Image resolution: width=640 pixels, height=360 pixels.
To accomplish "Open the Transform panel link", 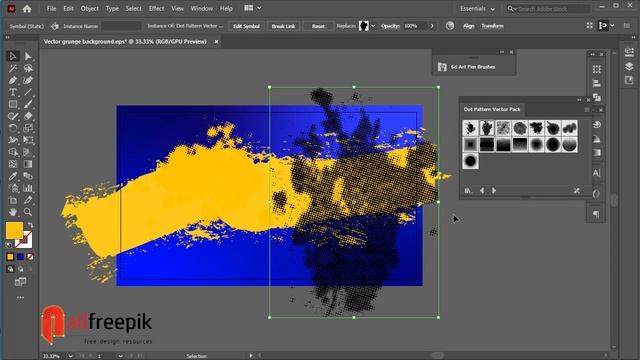I will click(x=492, y=26).
